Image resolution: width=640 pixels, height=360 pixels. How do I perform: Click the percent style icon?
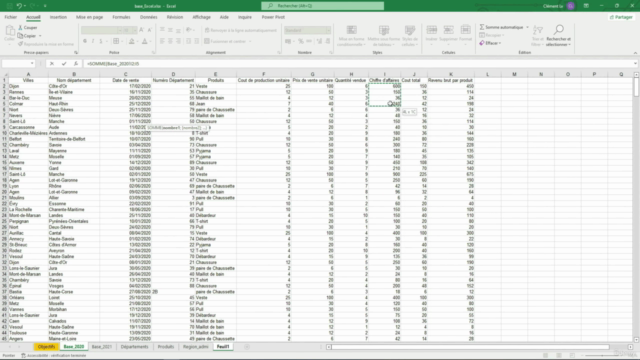pyautogui.click(x=301, y=41)
